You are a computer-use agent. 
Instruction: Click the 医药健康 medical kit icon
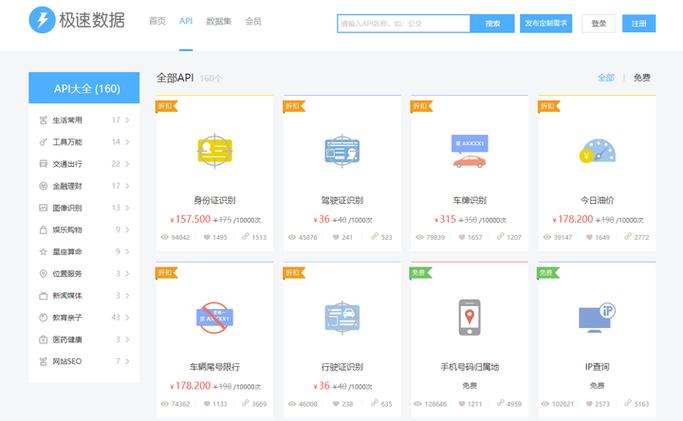tap(43, 339)
